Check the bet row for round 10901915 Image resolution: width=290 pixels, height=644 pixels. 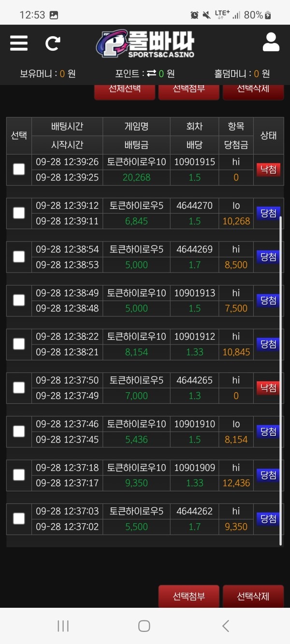click(x=19, y=169)
